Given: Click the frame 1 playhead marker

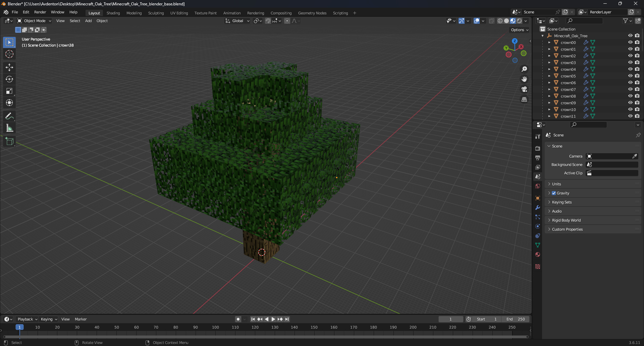Looking at the screenshot, I should (x=19, y=327).
